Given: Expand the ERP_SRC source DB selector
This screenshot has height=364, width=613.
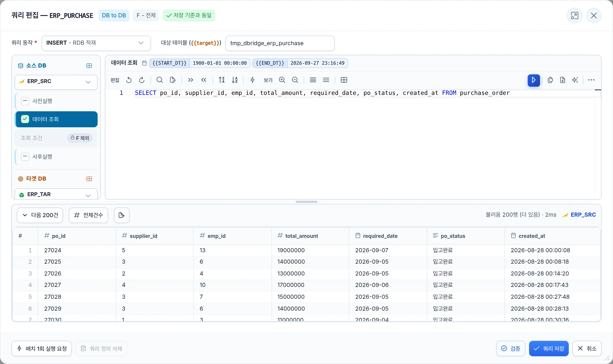Looking at the screenshot, I should coord(56,82).
